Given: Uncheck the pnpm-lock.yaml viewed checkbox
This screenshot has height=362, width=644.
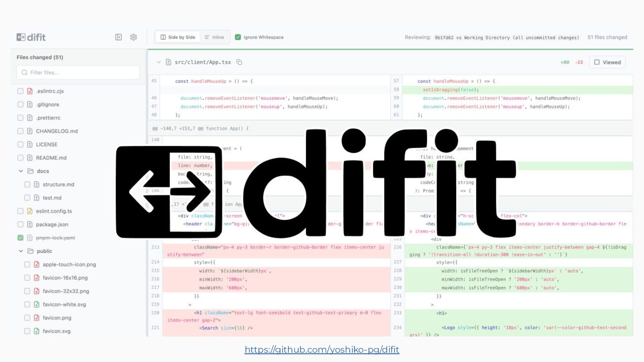Looking at the screenshot, I should 20,238.
